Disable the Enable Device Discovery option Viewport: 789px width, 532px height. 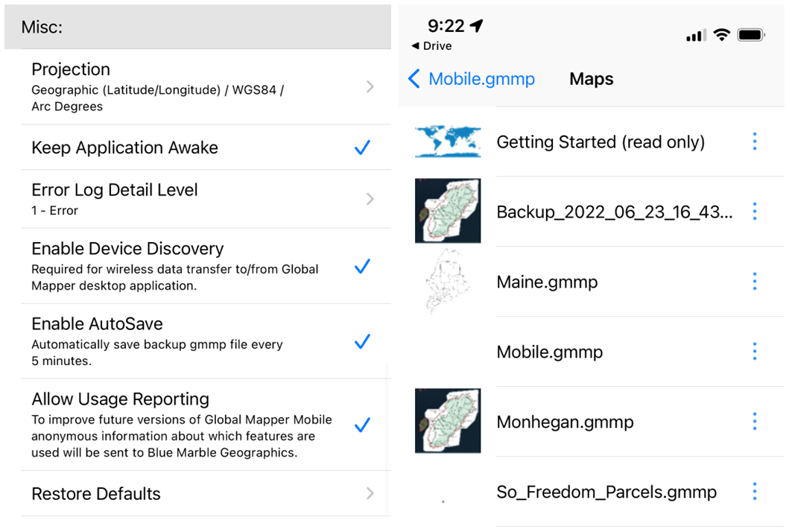pyautogui.click(x=362, y=266)
